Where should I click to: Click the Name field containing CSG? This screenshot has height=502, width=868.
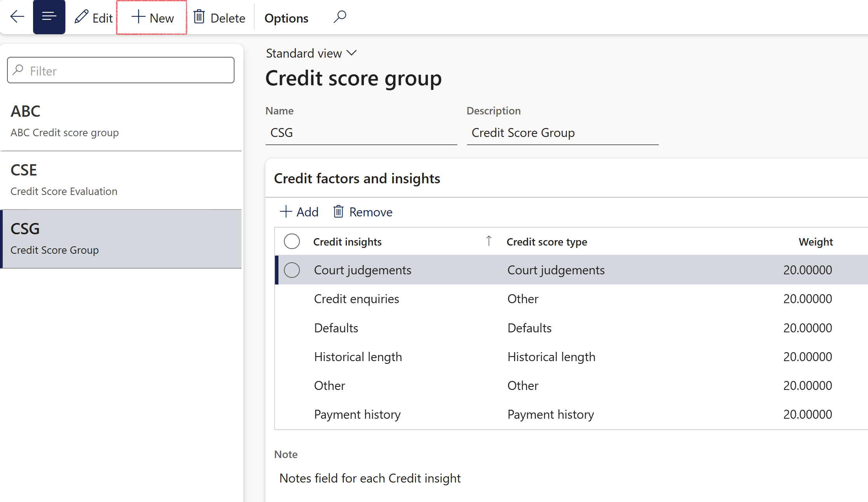tap(361, 133)
